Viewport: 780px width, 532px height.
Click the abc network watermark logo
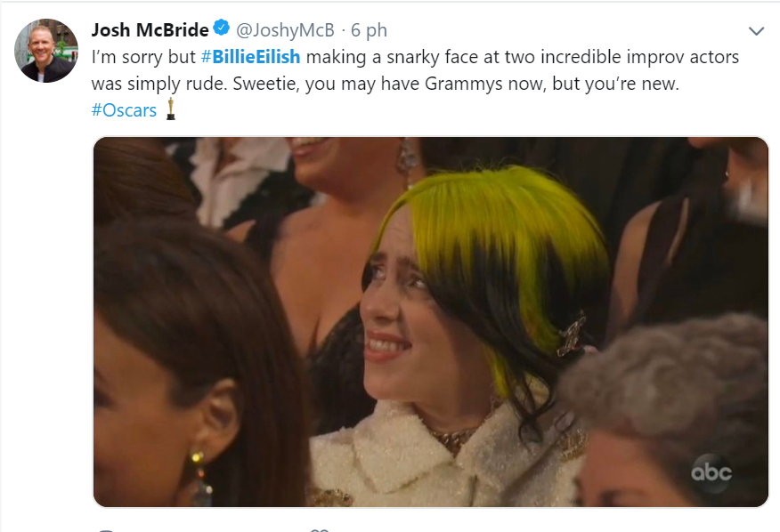tap(711, 472)
